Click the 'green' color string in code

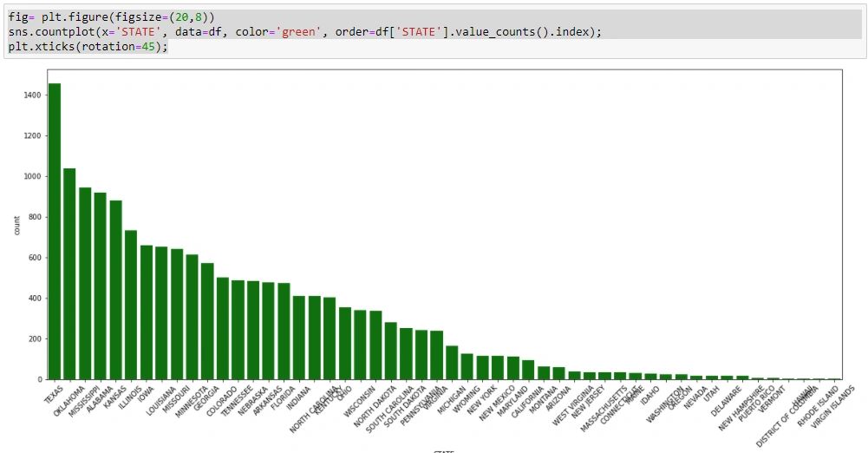point(298,31)
